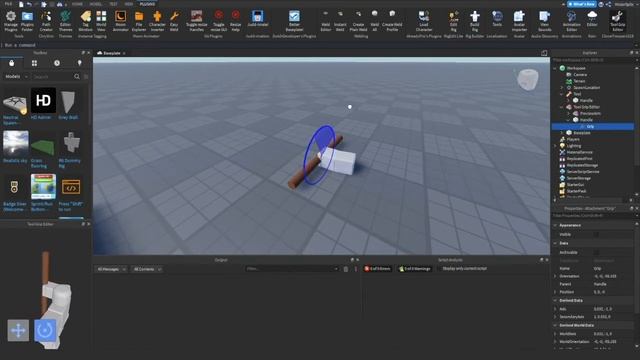Open the HOME ribbon tab
Viewport: 640px width, 360px height.
click(77, 4)
